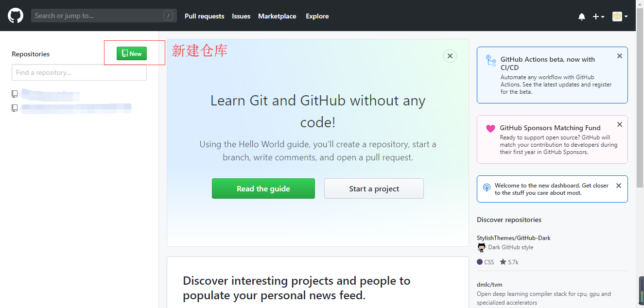644x308 pixels.
Task: Click the GitHub Octocat logo
Action: point(16,16)
